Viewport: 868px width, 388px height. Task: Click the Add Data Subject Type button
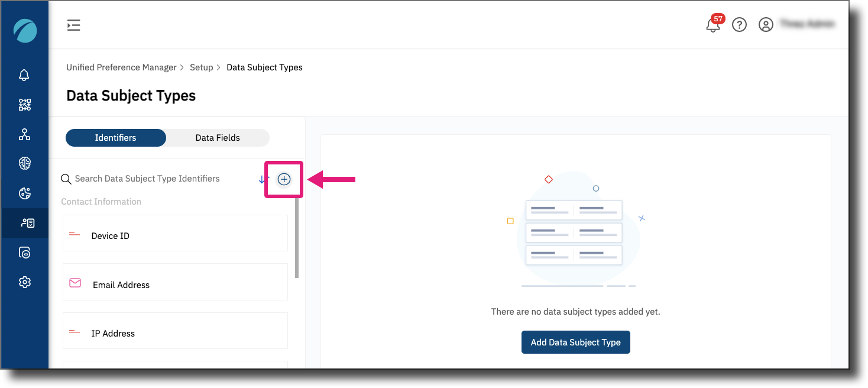point(575,342)
